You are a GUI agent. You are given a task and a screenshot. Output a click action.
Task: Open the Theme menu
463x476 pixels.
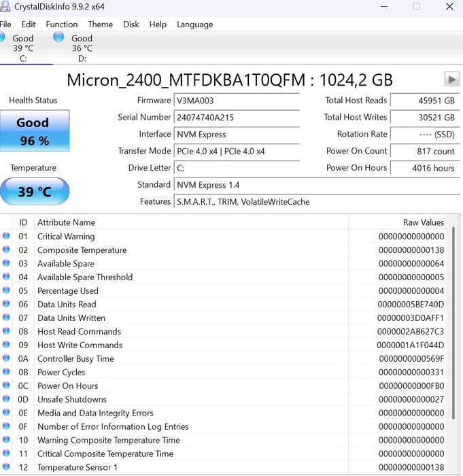pyautogui.click(x=100, y=24)
